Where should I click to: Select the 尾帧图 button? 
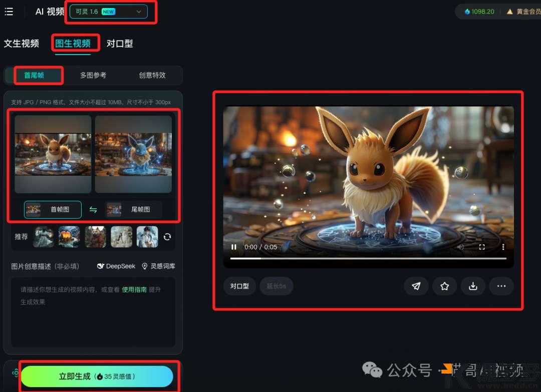click(x=133, y=210)
